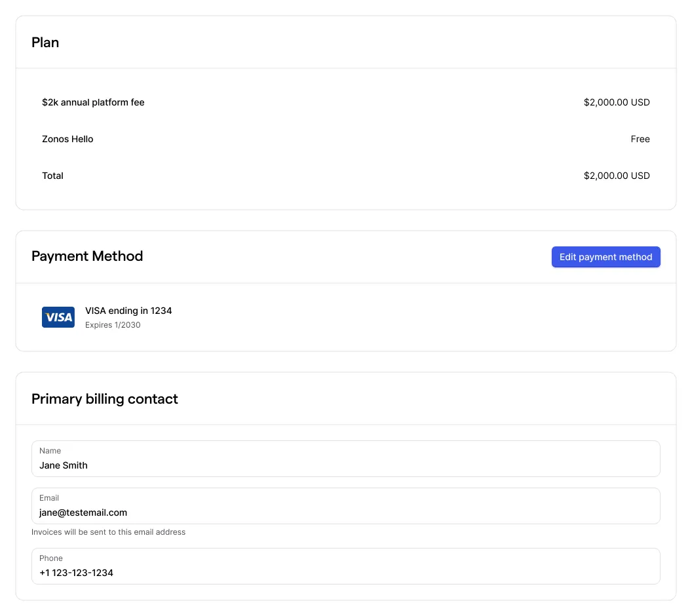Screen dimensions: 692x616
Task: Click the small 'Name' field label
Action: tap(50, 451)
